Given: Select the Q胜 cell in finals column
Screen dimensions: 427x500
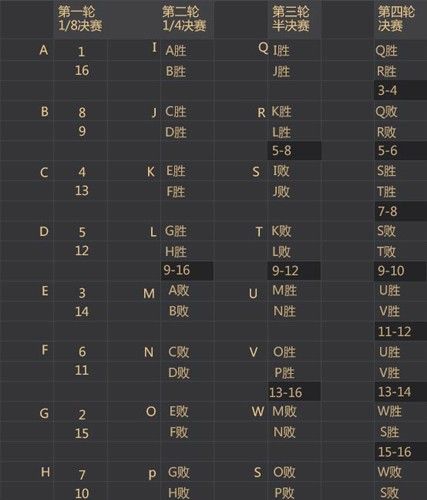Looking at the screenshot, I should [387, 51].
